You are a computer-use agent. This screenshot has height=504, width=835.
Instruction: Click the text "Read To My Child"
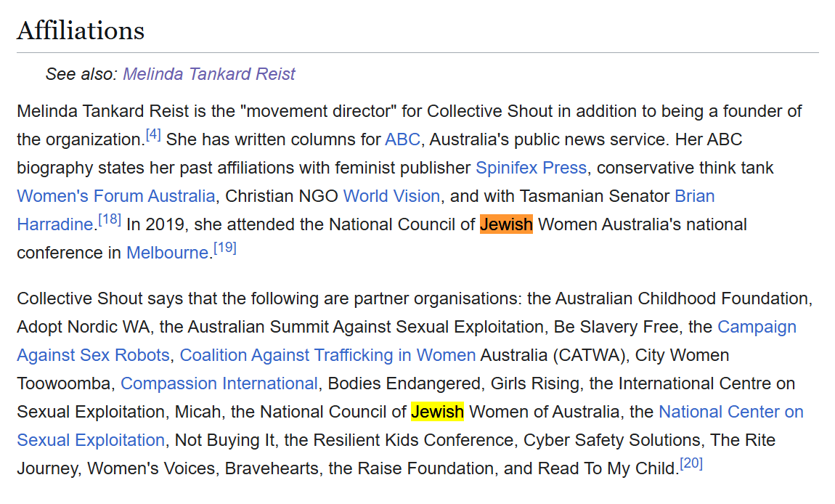point(606,468)
